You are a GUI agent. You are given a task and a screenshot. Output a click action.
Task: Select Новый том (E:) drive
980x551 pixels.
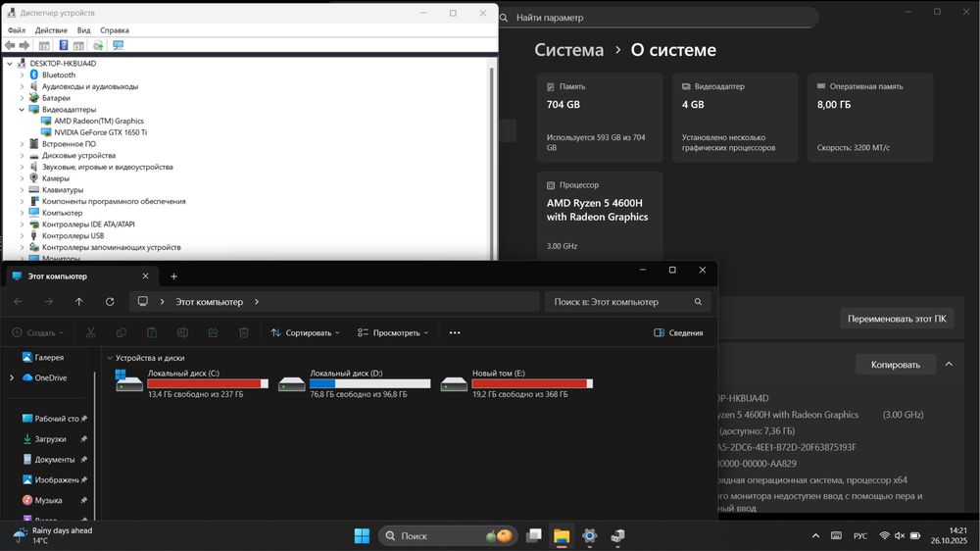click(x=516, y=382)
